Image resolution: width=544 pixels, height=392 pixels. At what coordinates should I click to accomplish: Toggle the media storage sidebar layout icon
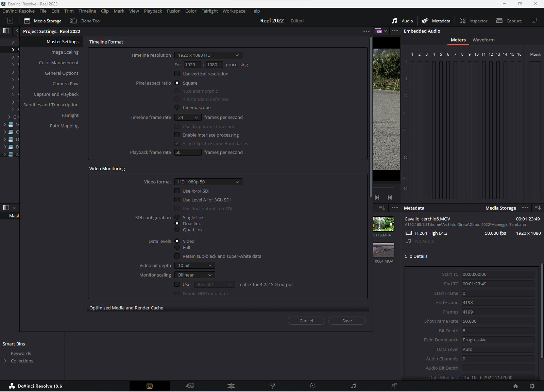(6, 31)
